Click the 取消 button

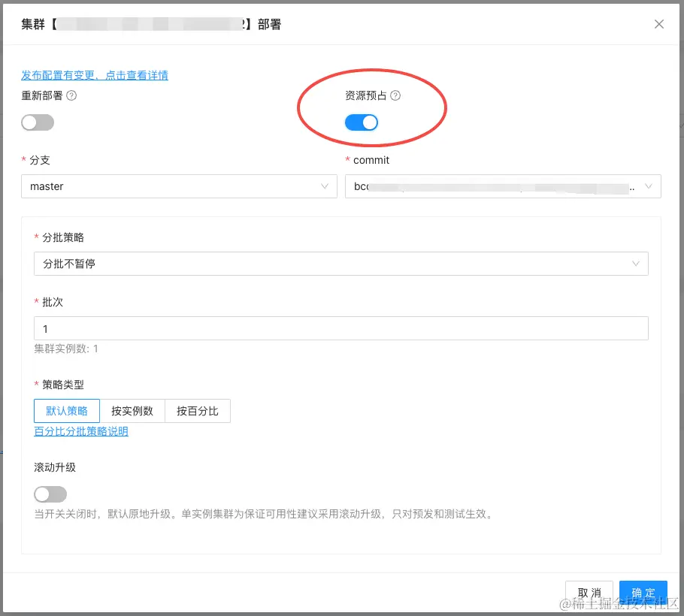coord(589,593)
